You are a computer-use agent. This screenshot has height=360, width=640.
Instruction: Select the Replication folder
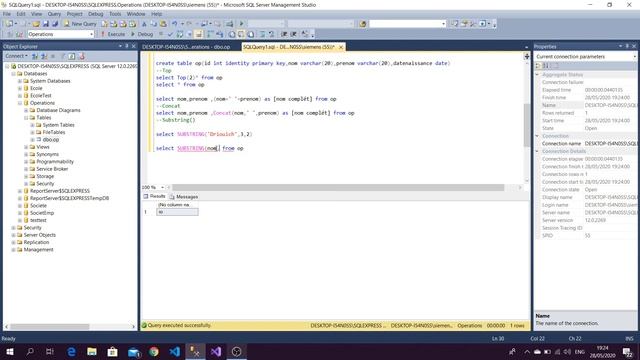tap(36, 243)
